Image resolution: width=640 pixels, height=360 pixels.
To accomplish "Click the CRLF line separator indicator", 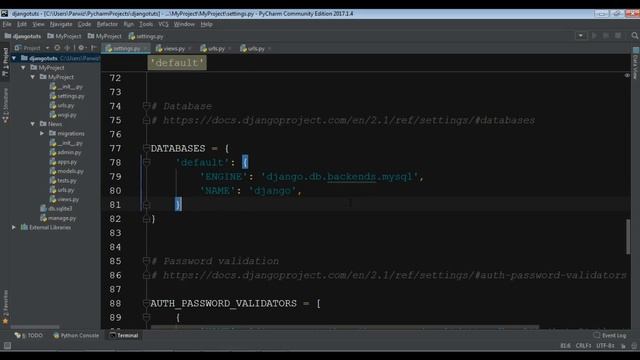I will (583, 346).
